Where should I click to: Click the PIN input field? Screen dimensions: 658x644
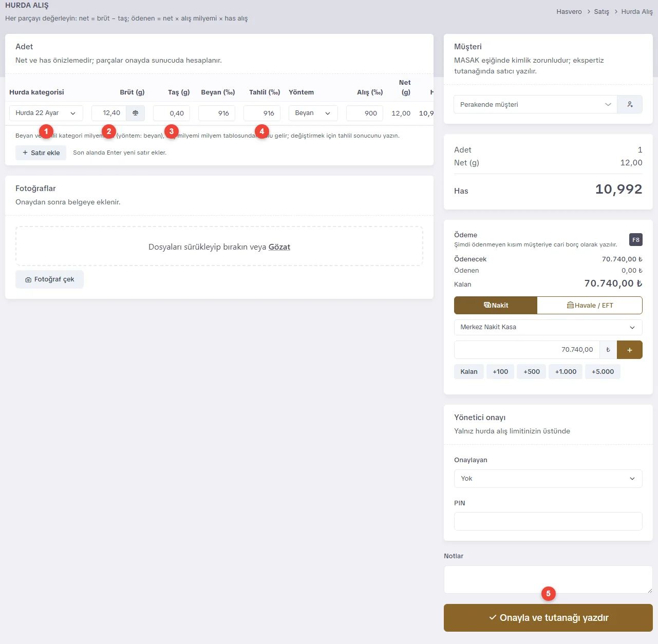(x=548, y=521)
